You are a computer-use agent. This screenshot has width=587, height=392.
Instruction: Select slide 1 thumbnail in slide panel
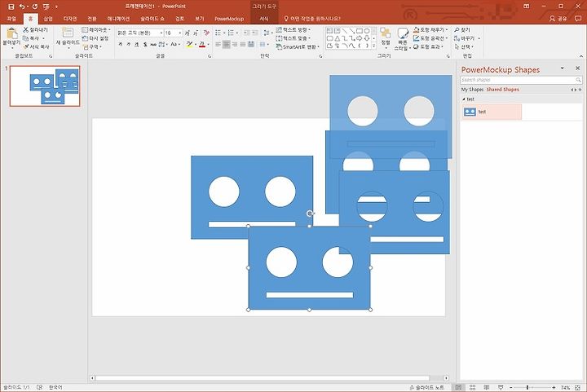[45, 86]
